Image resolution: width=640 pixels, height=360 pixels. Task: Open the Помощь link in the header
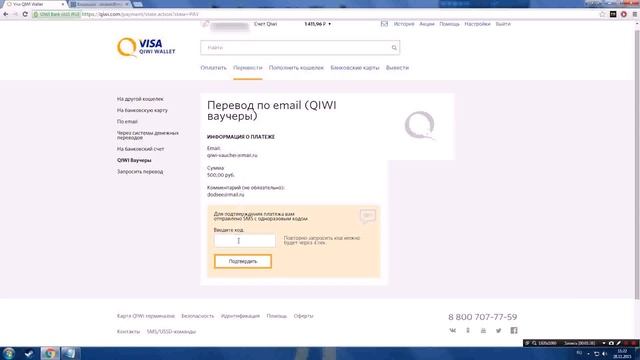[x=449, y=24]
